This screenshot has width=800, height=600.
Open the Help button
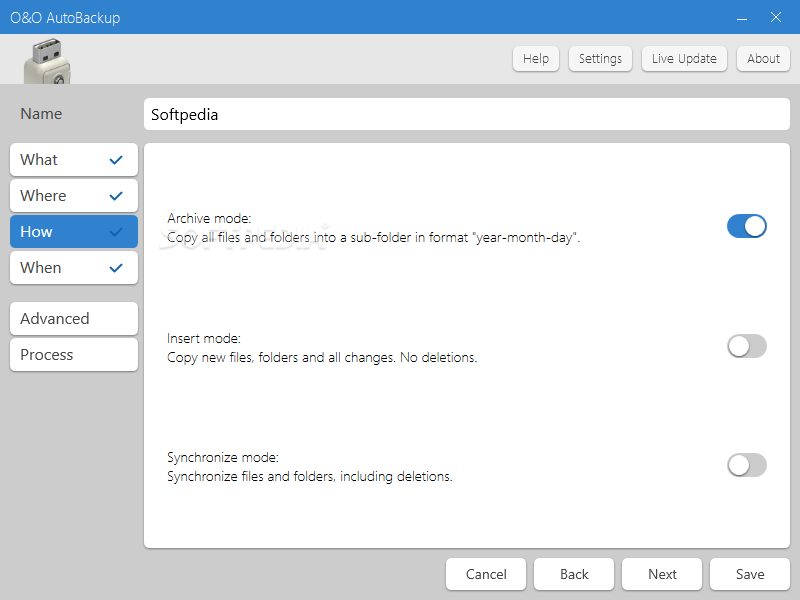point(536,59)
